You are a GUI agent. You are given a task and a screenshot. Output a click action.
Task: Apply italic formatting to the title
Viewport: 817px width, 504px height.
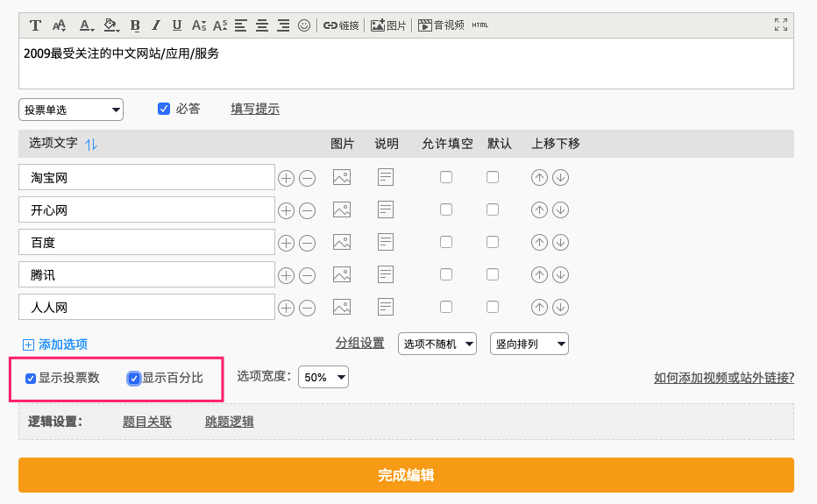pyautogui.click(x=156, y=25)
